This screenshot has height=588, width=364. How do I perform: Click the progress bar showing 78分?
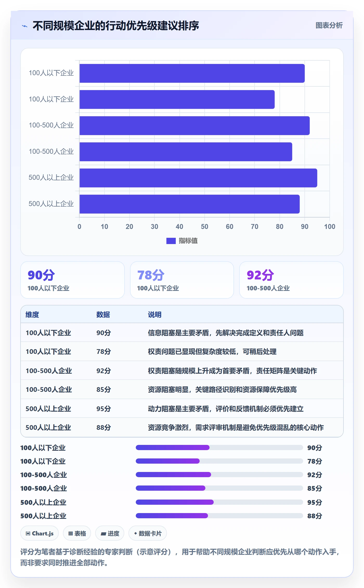tap(219, 461)
